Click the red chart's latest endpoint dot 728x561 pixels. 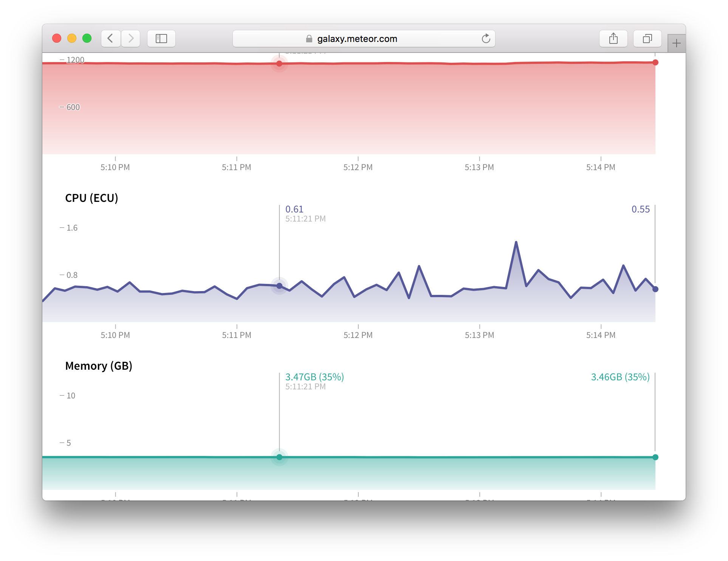[x=655, y=62]
